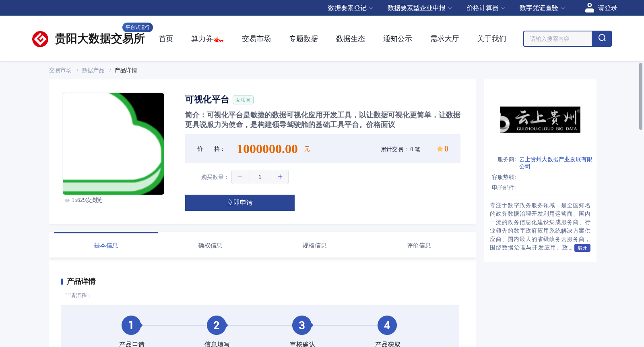
Task: Open the 首页 menu item
Action: (166, 39)
